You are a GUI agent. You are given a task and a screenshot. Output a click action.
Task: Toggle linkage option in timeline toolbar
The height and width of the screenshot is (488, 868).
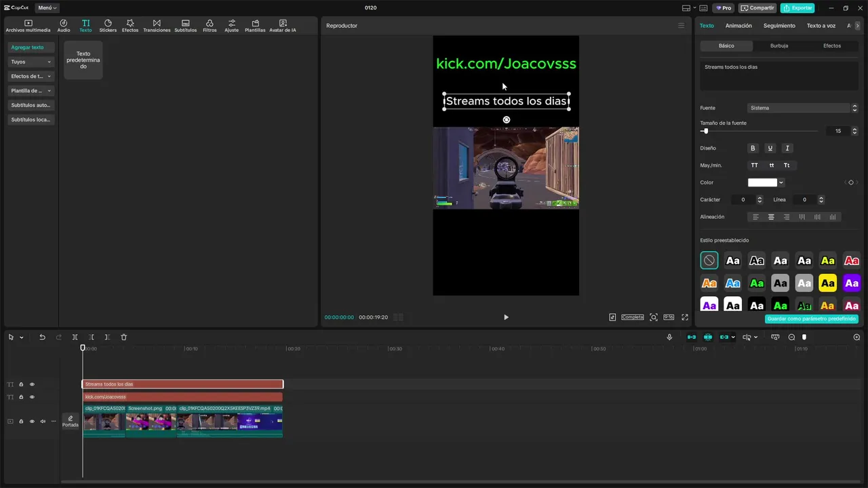pyautogui.click(x=724, y=337)
